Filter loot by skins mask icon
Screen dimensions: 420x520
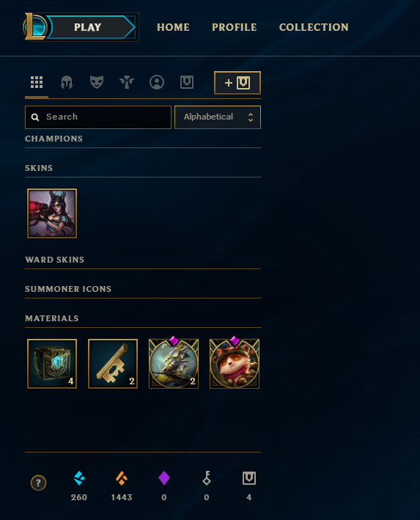click(97, 82)
